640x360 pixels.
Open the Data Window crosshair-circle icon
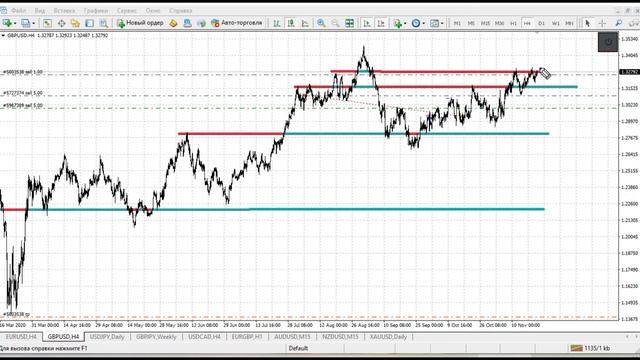click(61, 23)
